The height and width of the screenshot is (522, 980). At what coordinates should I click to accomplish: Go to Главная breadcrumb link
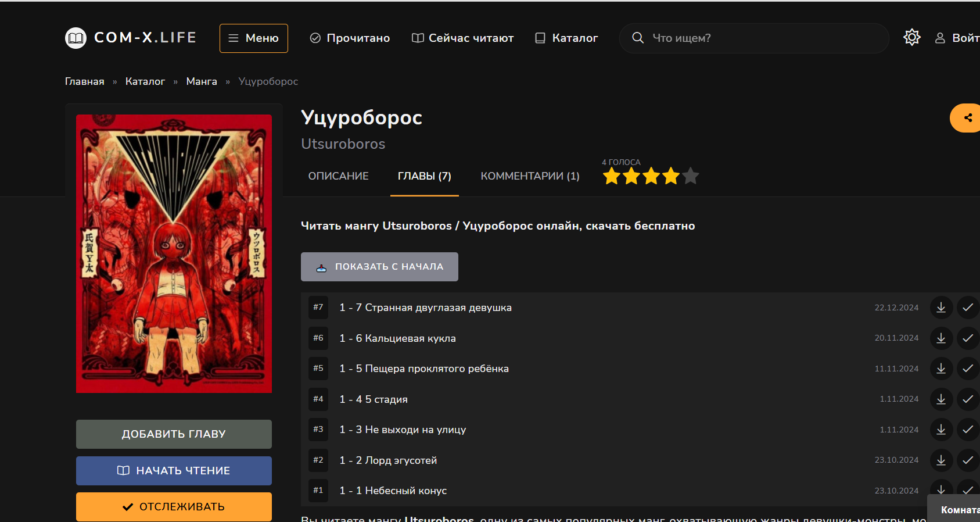pyautogui.click(x=85, y=81)
